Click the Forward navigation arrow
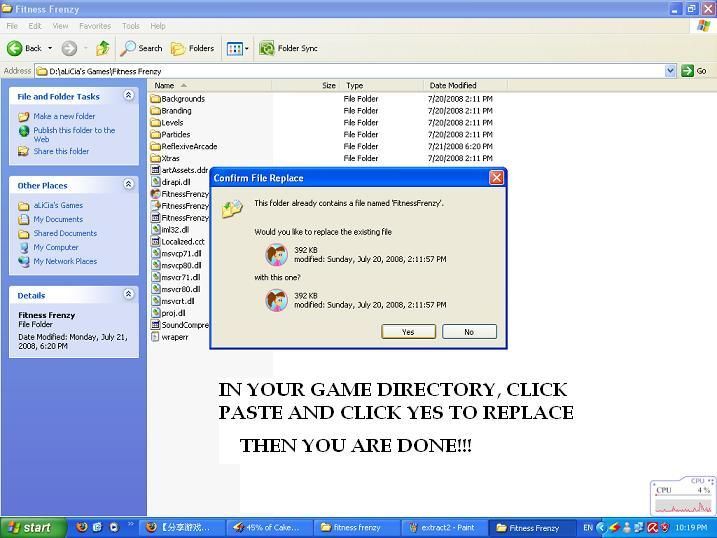 tap(69, 48)
